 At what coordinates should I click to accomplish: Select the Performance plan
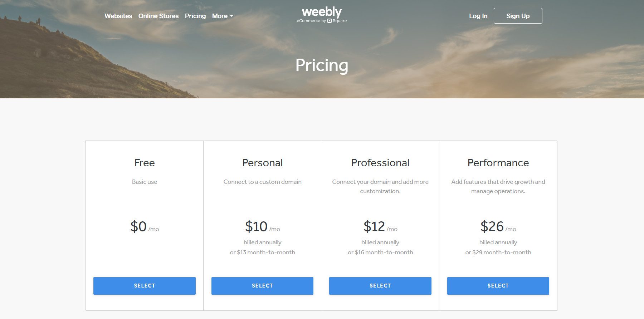click(498, 286)
